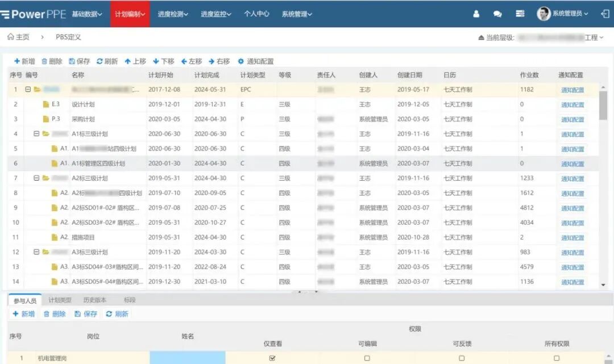Go to 主页 via the breadcrumb link
The image size is (614, 364).
[x=21, y=36]
